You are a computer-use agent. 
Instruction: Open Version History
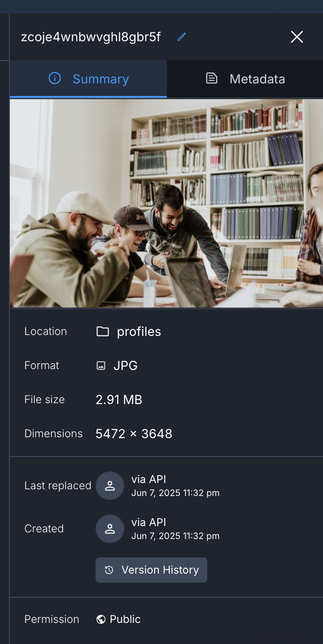point(151,570)
